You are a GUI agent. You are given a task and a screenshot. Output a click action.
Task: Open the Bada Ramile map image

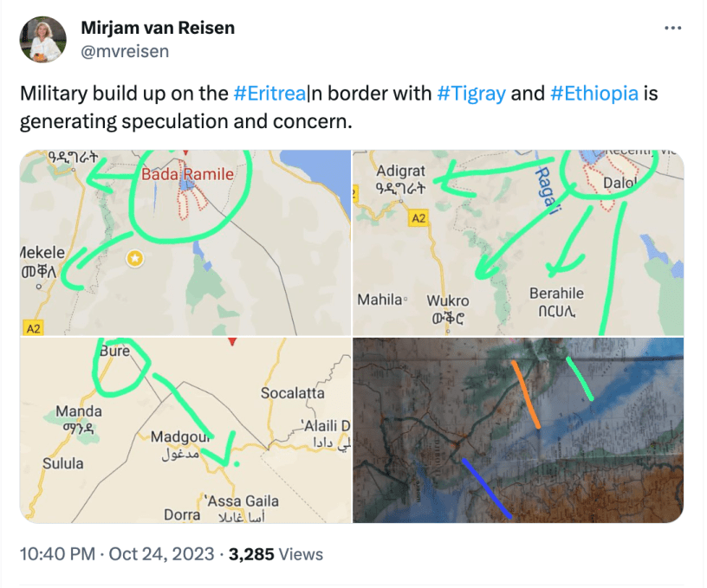pyautogui.click(x=185, y=242)
